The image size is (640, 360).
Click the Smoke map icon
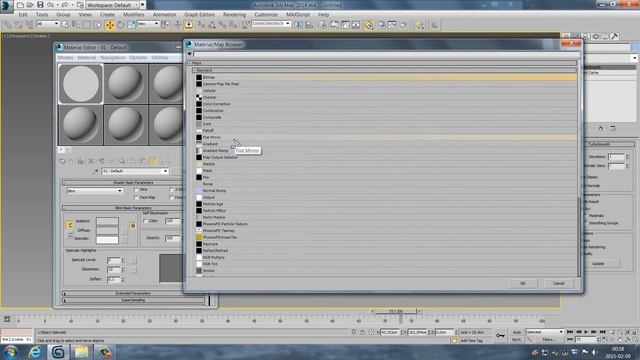tap(199, 271)
